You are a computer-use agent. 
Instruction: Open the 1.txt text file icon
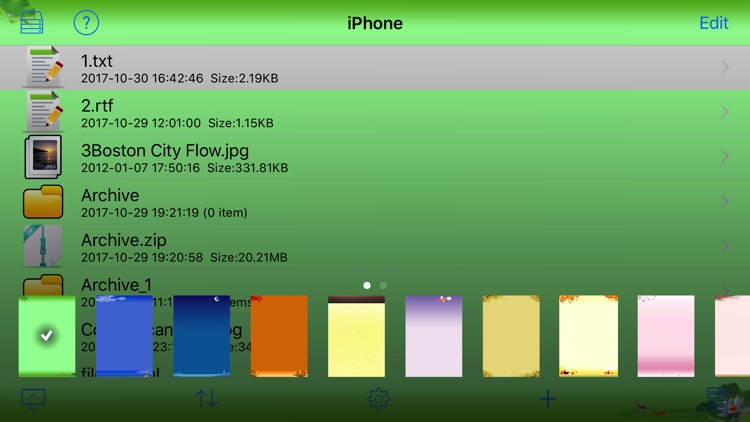tap(44, 67)
